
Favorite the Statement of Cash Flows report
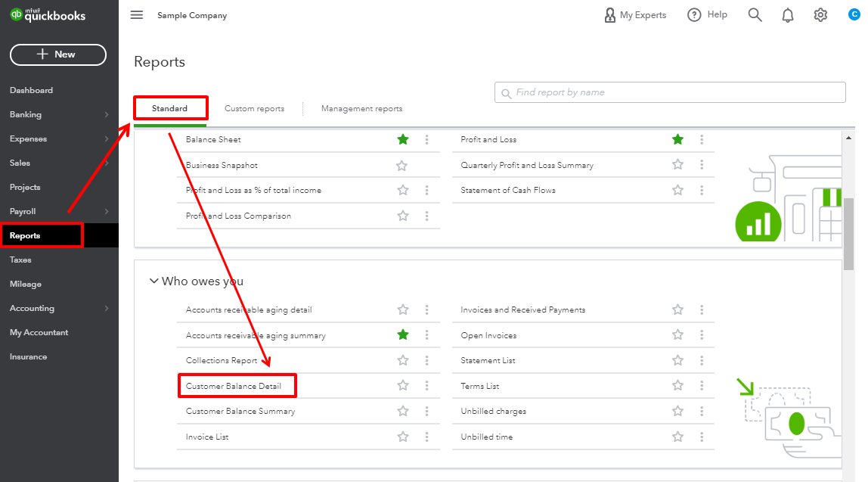(x=677, y=190)
